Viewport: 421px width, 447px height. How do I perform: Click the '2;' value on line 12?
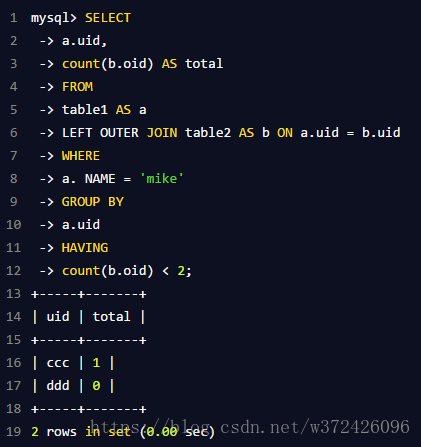click(184, 271)
